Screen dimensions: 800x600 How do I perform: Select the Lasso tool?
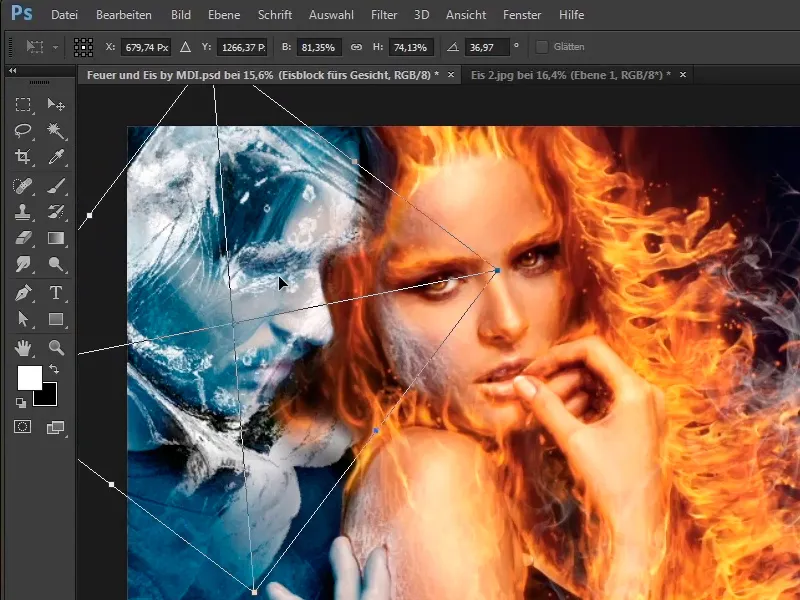pyautogui.click(x=23, y=131)
